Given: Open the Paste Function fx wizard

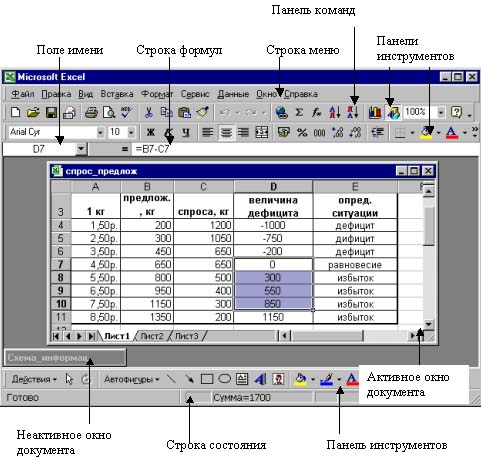Looking at the screenshot, I should pos(316,112).
